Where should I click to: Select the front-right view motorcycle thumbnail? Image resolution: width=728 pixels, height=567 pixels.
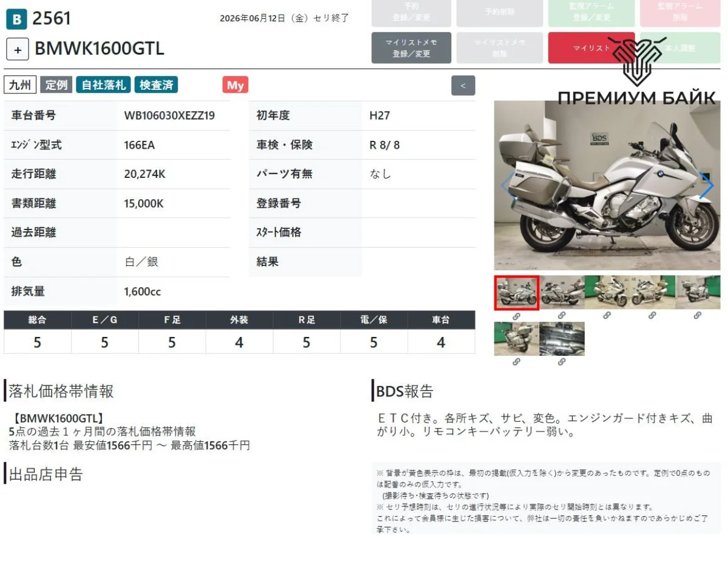pos(607,293)
